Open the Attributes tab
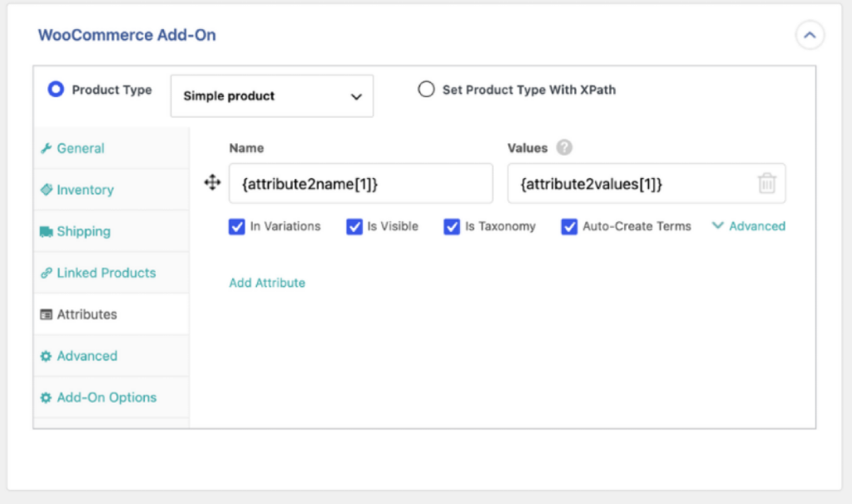 point(111,314)
